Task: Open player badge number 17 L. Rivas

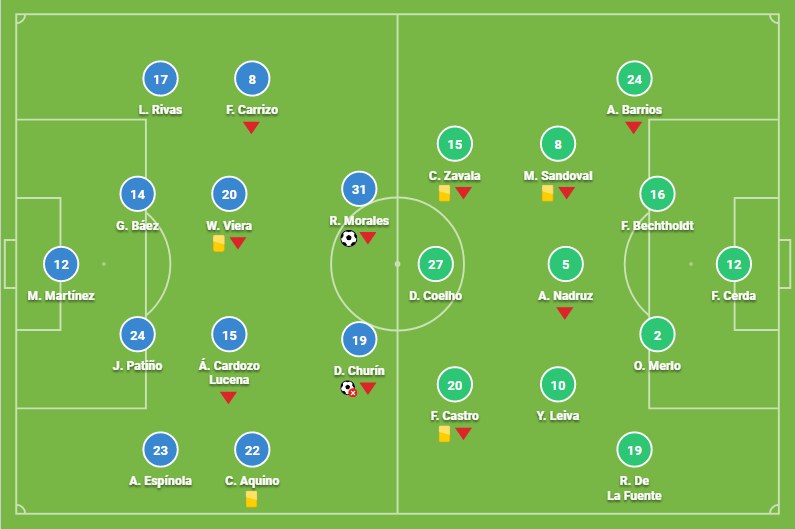Action: [160, 79]
